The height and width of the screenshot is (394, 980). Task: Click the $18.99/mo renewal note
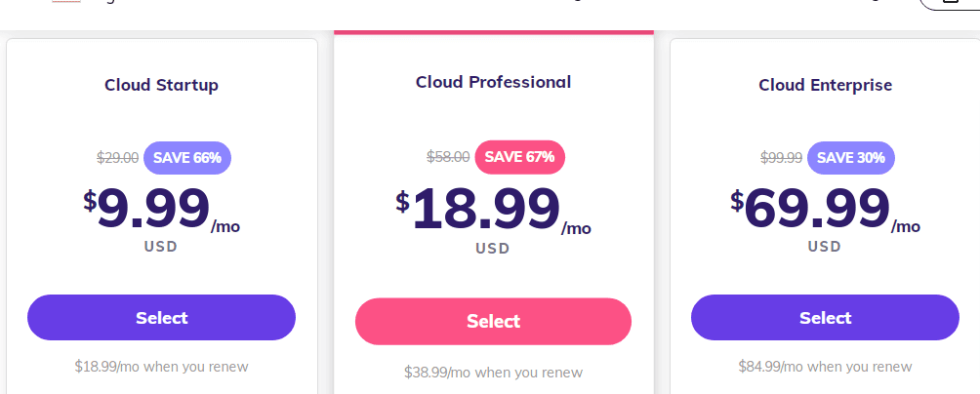[161, 367]
